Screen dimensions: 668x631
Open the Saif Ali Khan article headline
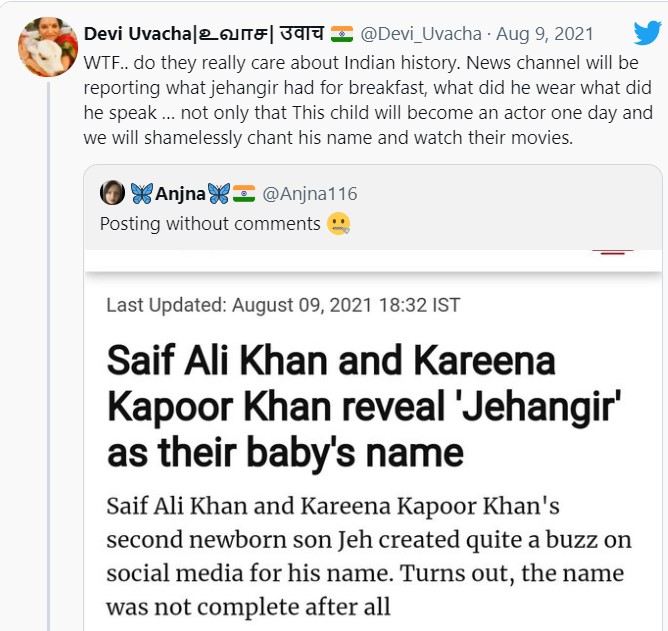point(330,406)
